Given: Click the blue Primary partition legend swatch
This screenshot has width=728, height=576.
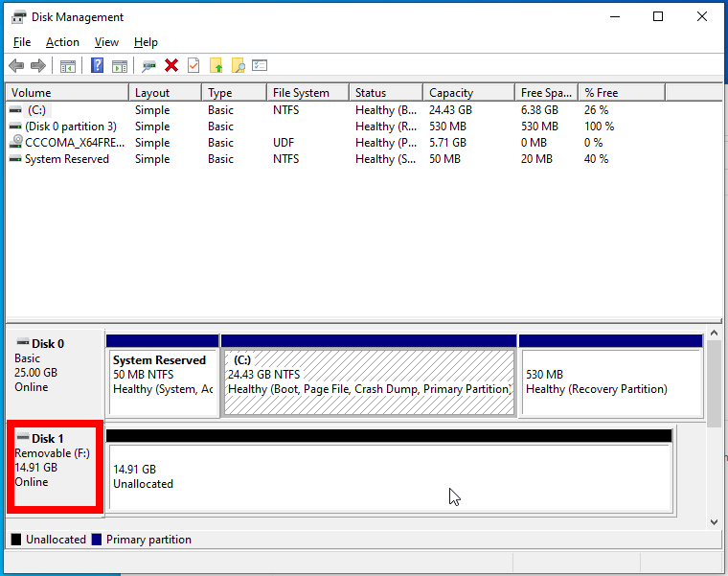Looking at the screenshot, I should [x=97, y=540].
